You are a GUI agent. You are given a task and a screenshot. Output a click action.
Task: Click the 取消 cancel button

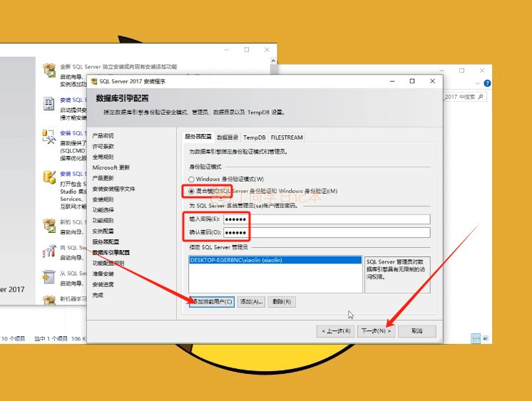[x=417, y=330]
